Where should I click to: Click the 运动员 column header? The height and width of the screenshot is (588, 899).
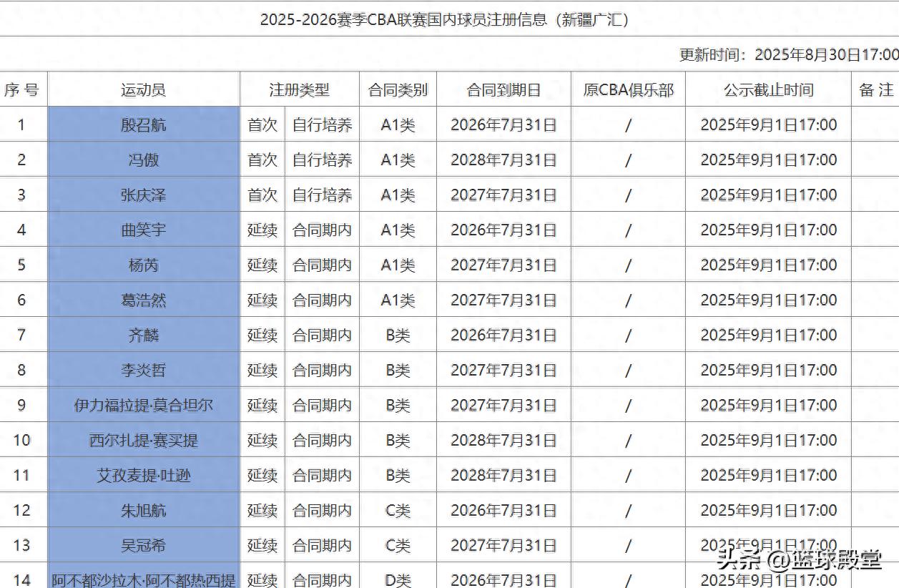click(143, 90)
